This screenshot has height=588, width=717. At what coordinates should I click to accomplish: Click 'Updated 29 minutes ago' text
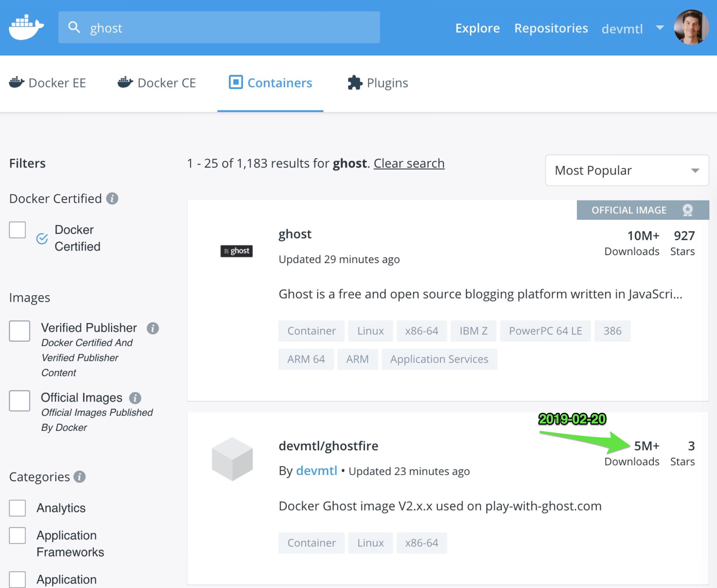point(339,259)
